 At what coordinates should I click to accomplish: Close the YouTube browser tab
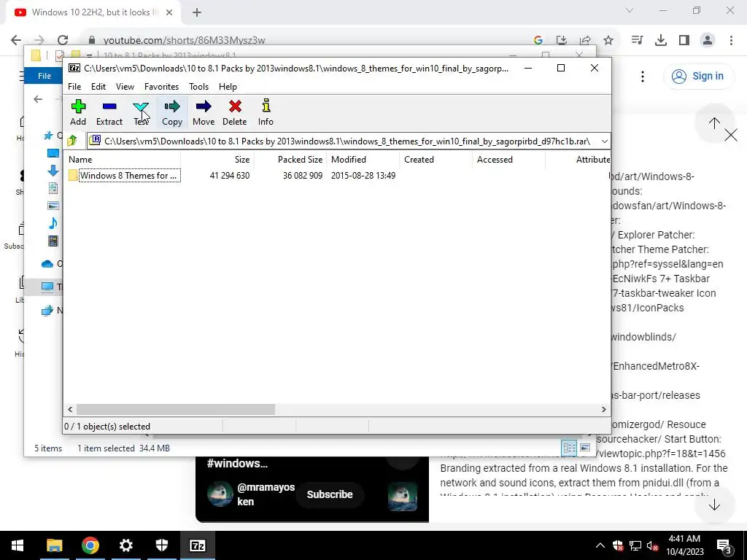pos(169,12)
